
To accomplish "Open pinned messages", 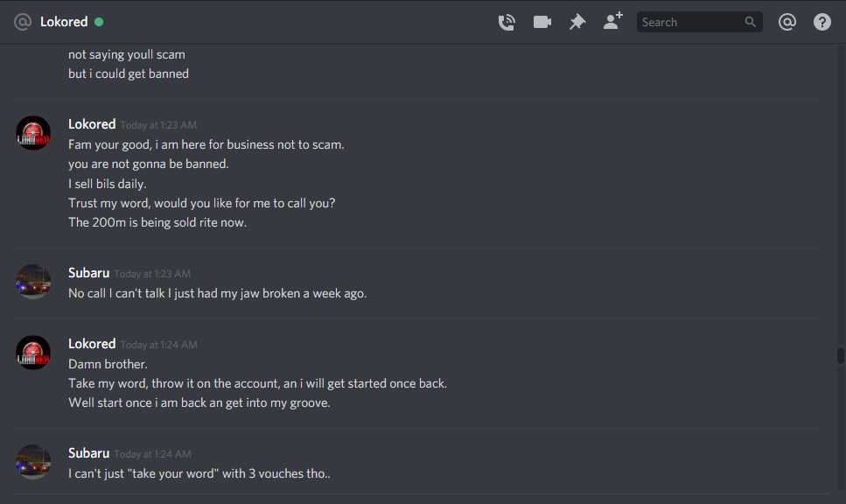I will pos(577,22).
